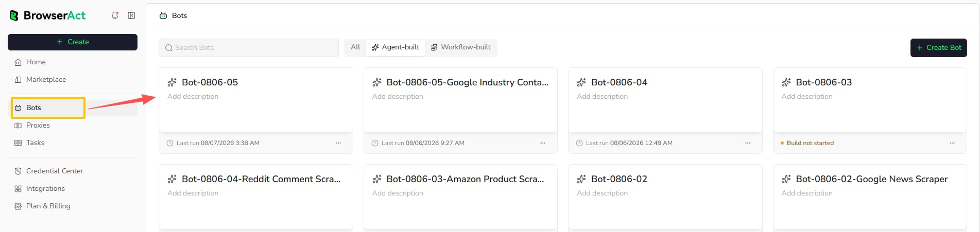Click the Bots robot icon in header
The image size is (980, 232).
pyautogui.click(x=163, y=16)
